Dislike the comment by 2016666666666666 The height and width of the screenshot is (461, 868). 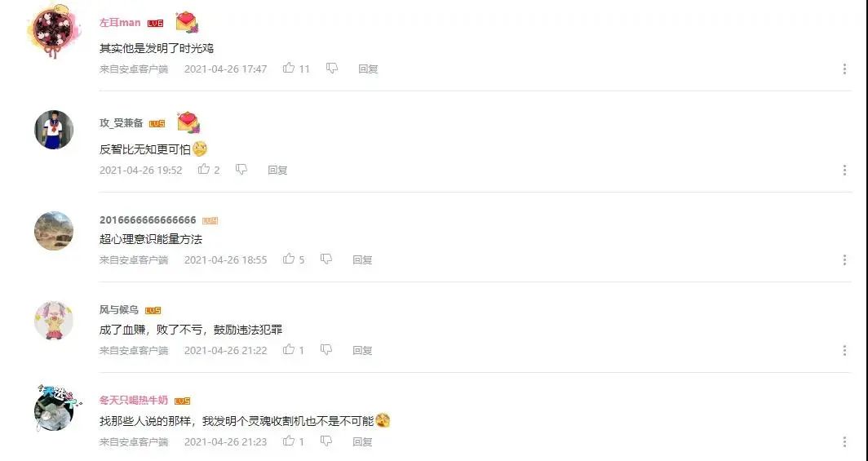point(326,259)
